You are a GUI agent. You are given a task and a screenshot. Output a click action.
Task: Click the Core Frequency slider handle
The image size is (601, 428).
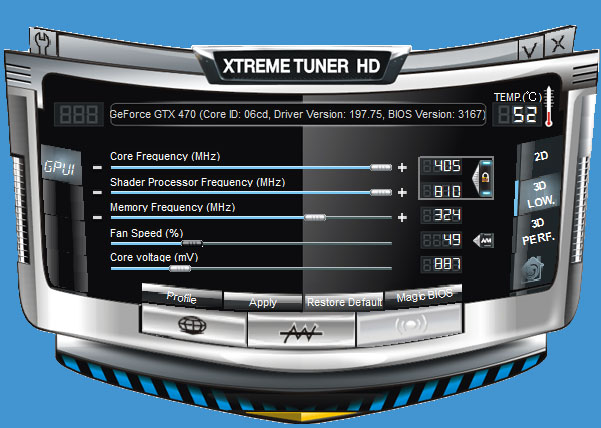pos(381,167)
